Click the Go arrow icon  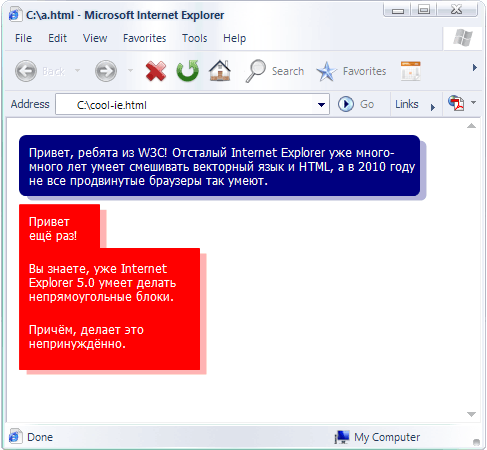346,104
